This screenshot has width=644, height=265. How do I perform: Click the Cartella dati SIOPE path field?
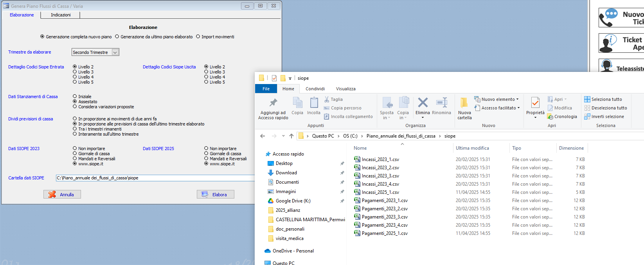pos(157,178)
